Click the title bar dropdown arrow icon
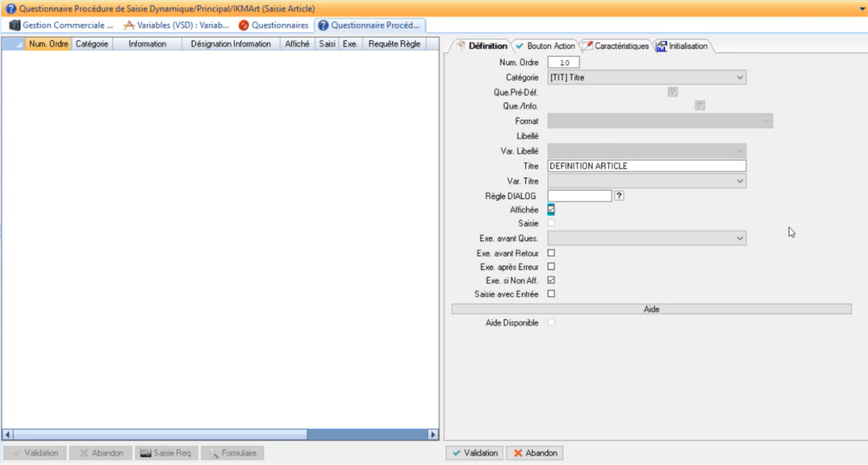The height and width of the screenshot is (465, 868). (x=862, y=9)
